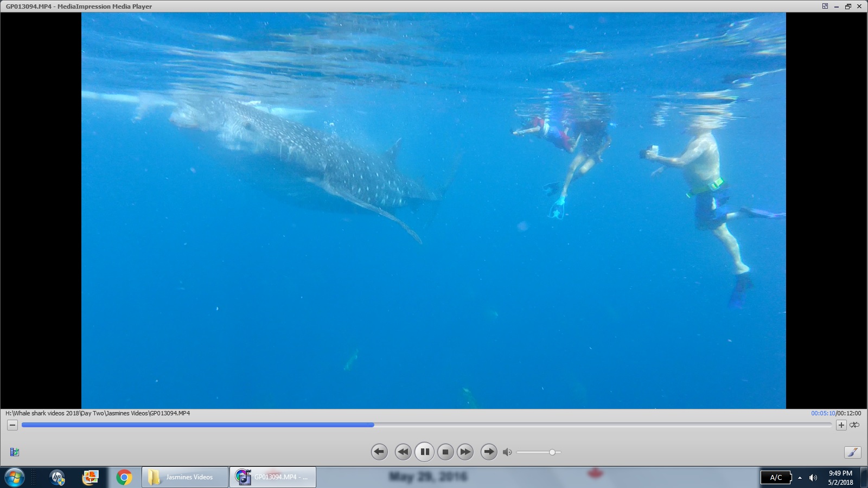Viewport: 868px width, 488px height.
Task: Toggle the loop repeat icon
Action: (854, 425)
